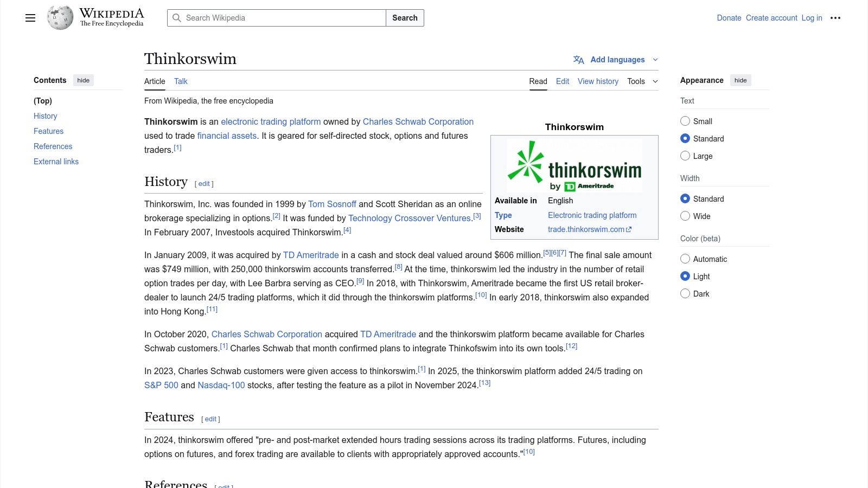Open the Tom Sosnoff link
Viewport: 868px width, 488px height.
point(332,204)
